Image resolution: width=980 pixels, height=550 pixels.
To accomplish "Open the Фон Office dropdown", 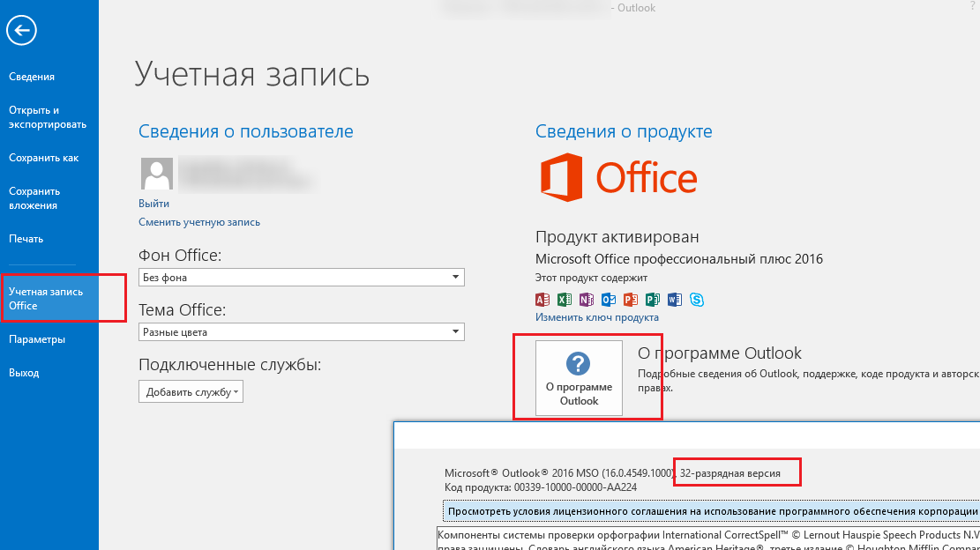I will 302,277.
